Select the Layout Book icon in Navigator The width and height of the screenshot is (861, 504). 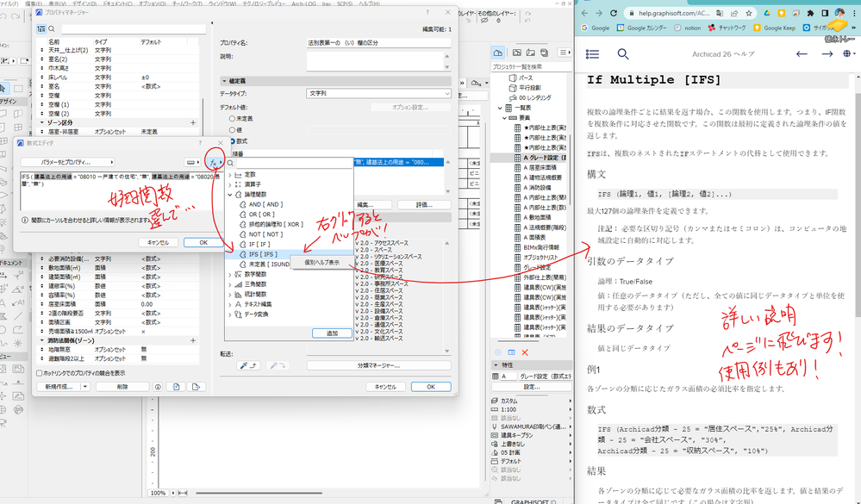pos(530,53)
